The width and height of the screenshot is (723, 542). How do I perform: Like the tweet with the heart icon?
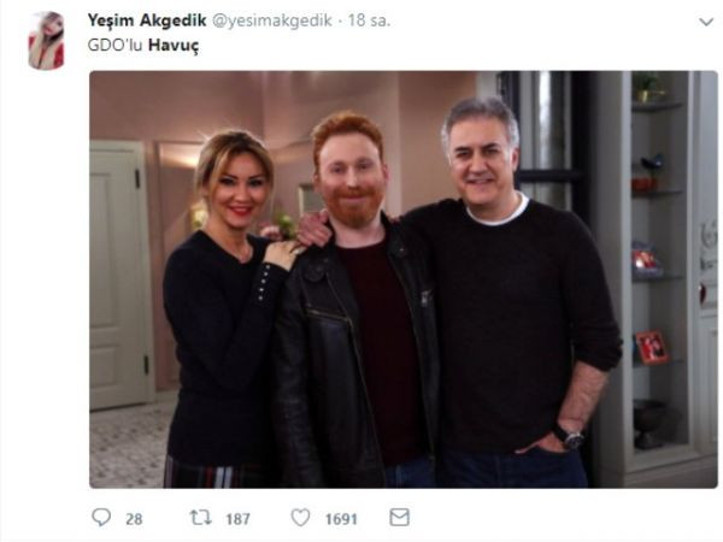[x=301, y=518]
